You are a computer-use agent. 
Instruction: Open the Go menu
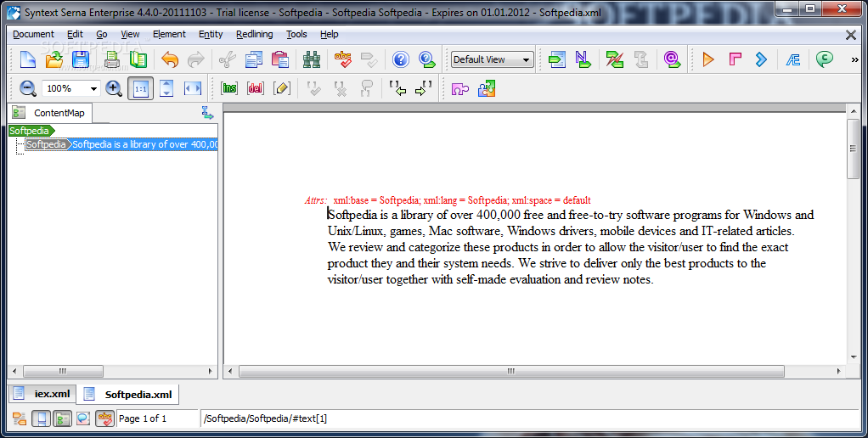pos(102,34)
